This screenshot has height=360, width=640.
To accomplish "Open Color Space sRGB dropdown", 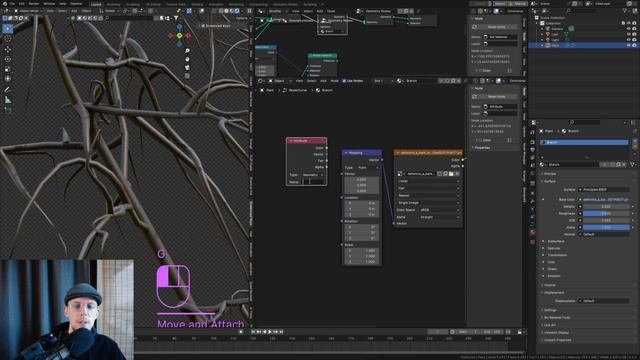I will [x=439, y=210].
